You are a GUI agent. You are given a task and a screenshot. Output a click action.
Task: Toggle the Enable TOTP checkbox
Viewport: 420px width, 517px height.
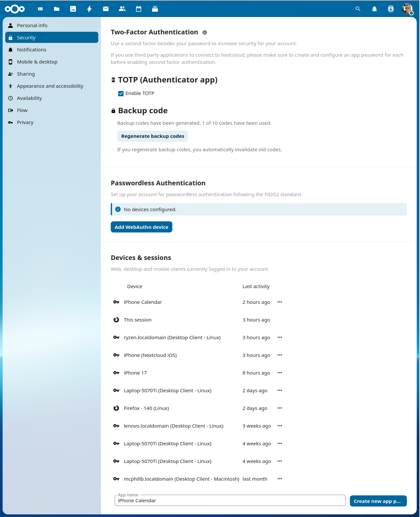coord(121,94)
